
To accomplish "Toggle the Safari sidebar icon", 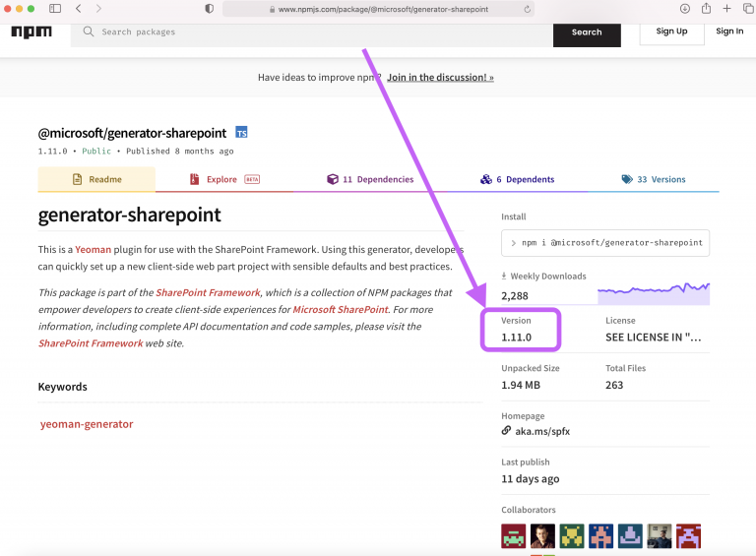I will tap(55, 9).
